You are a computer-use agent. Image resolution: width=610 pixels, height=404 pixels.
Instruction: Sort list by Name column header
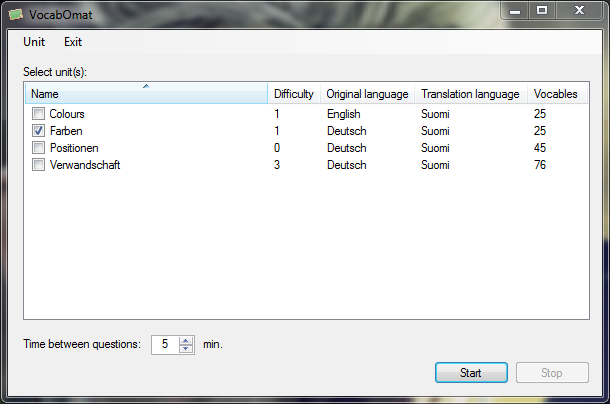click(146, 93)
